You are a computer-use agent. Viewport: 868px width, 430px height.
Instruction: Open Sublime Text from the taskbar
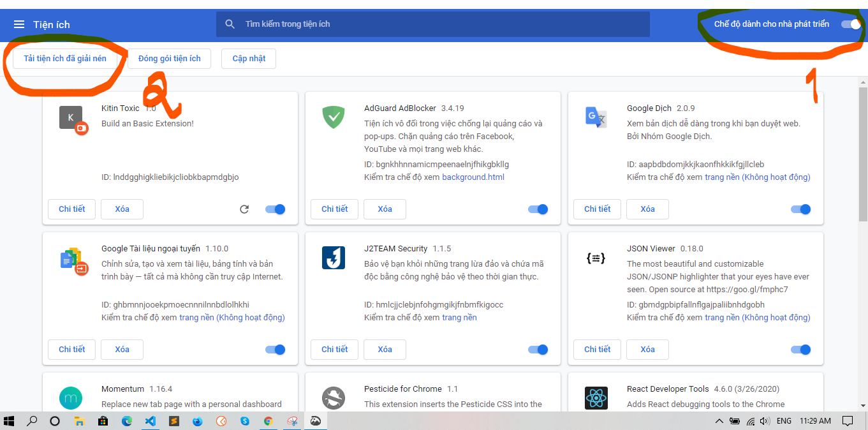coord(173,421)
